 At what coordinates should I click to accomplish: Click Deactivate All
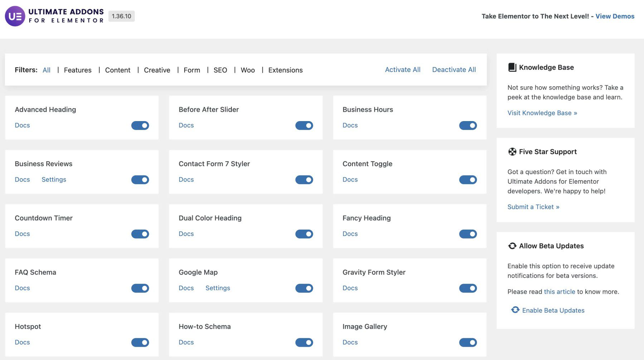click(x=454, y=69)
